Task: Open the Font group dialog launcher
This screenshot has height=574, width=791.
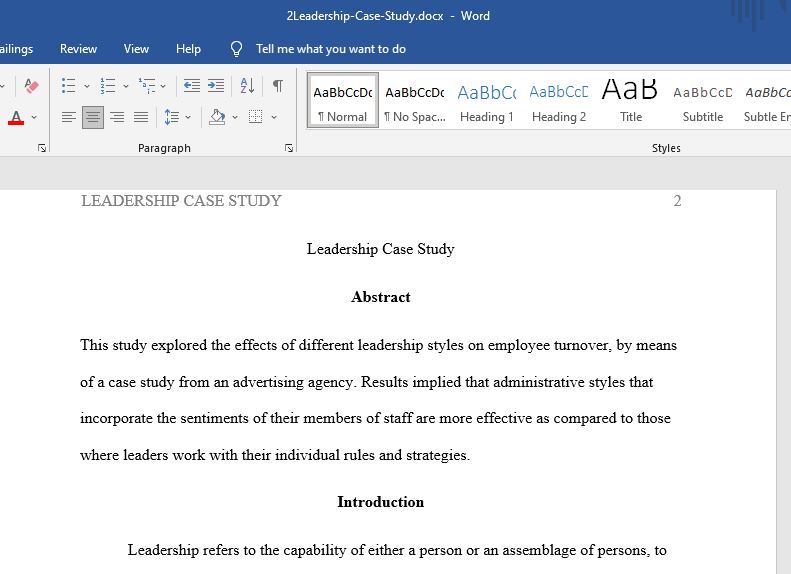Action: (42, 148)
